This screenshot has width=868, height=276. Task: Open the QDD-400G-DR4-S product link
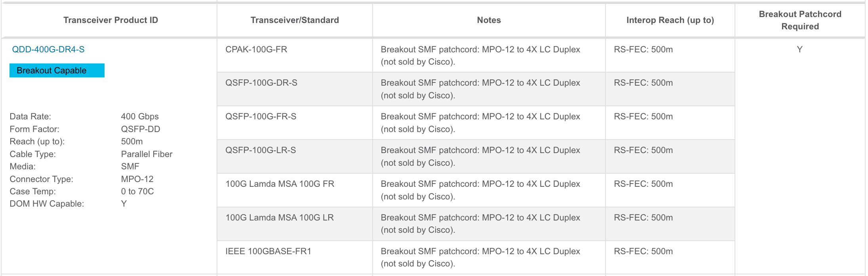[48, 50]
